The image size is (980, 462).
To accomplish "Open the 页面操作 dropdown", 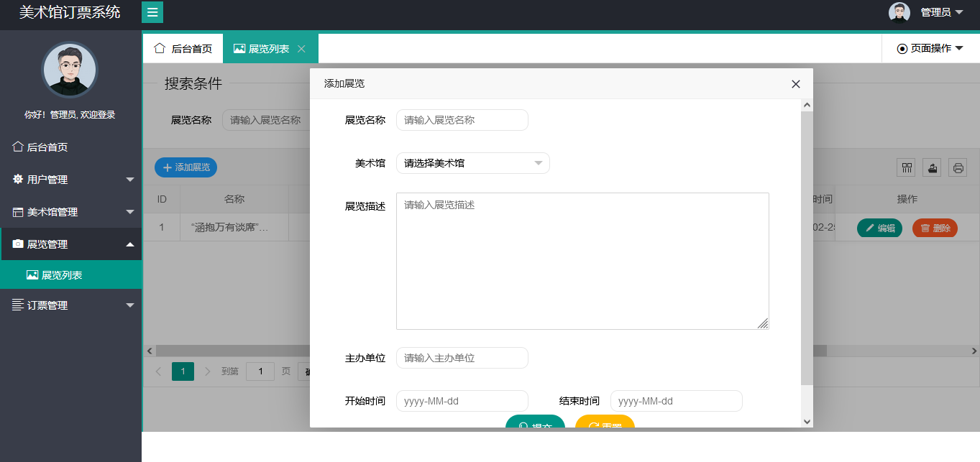I will click(930, 48).
